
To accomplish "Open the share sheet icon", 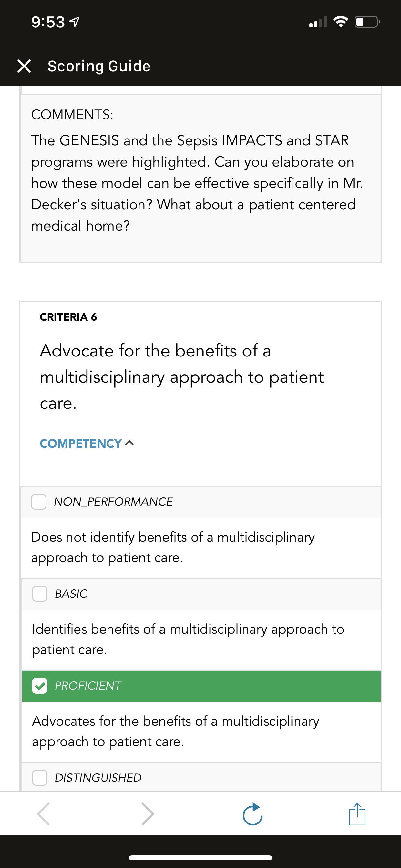I will click(x=357, y=814).
